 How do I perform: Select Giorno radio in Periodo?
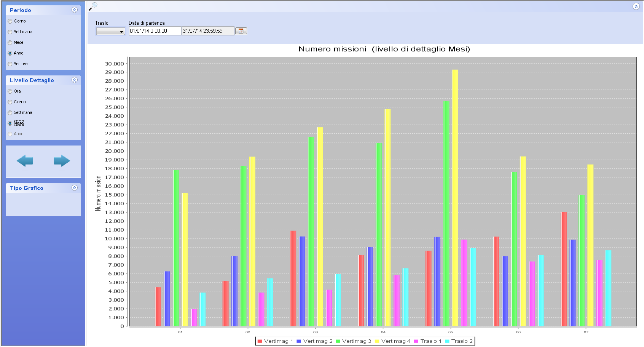click(x=10, y=21)
